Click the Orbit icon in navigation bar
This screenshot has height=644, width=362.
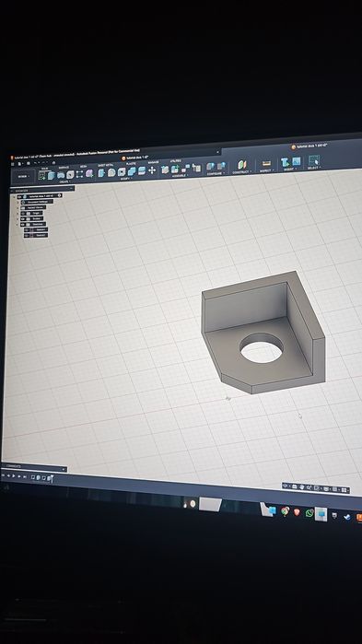click(286, 486)
